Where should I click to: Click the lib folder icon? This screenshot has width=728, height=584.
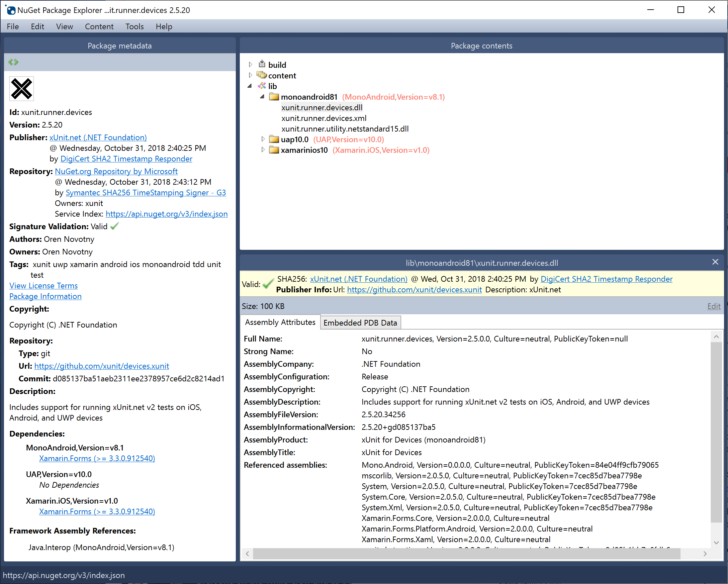pos(262,86)
